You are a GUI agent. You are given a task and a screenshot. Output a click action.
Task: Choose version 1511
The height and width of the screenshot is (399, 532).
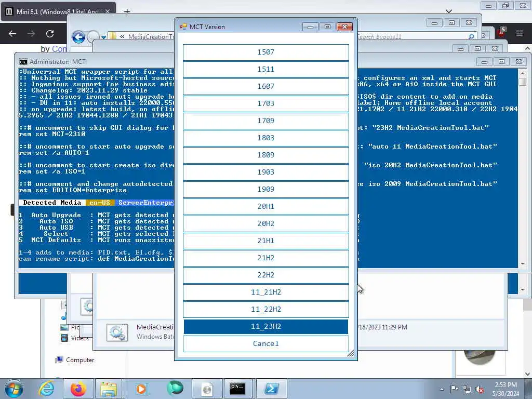click(265, 69)
